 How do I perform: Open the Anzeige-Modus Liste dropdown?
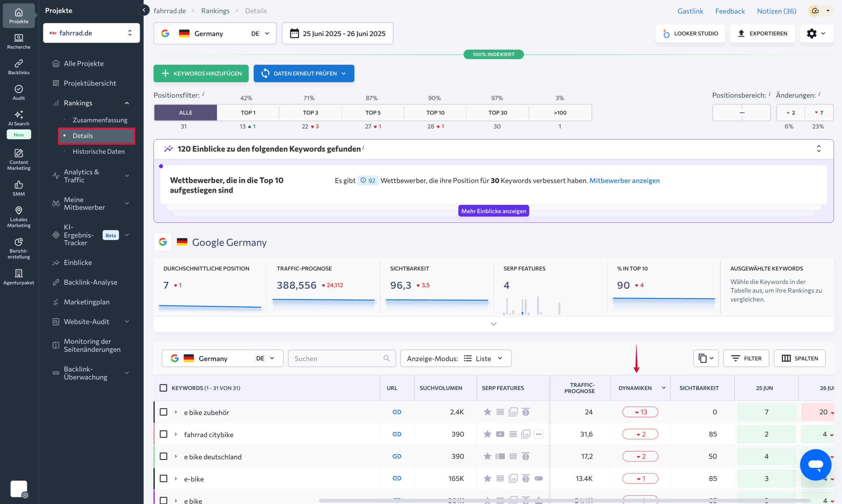[456, 358]
